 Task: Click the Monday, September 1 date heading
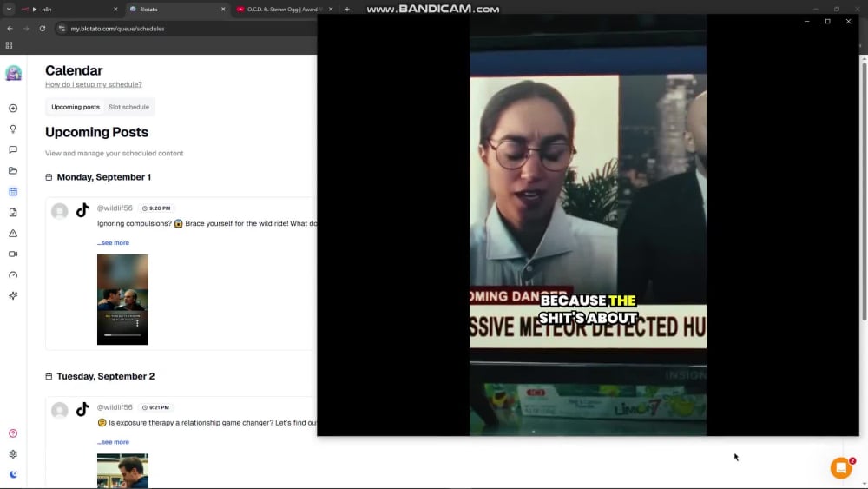[103, 177]
